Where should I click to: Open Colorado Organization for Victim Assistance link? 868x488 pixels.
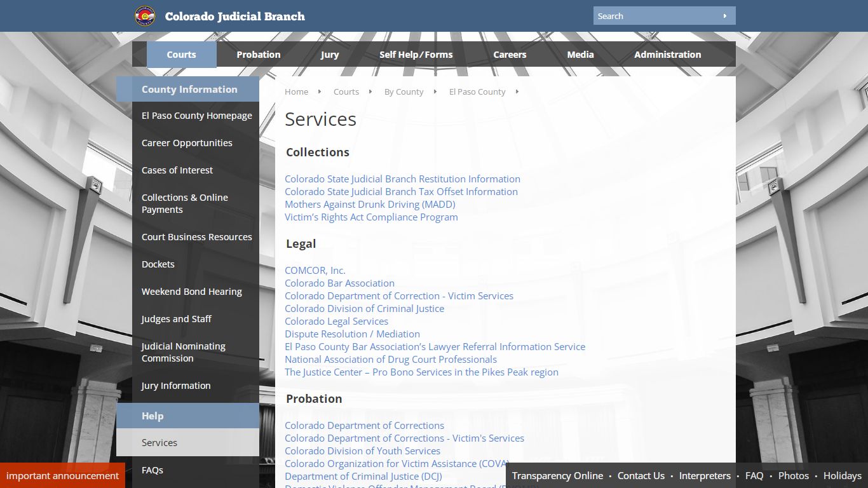(x=397, y=464)
